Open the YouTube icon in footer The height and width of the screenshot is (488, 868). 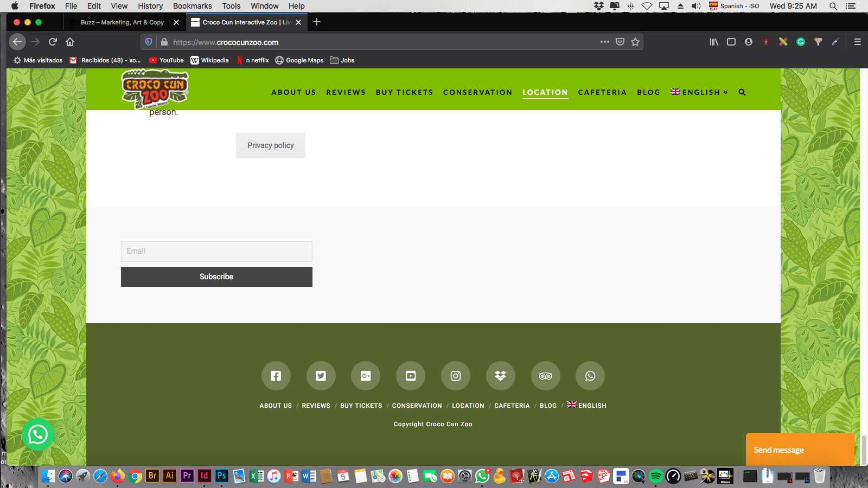coord(411,376)
